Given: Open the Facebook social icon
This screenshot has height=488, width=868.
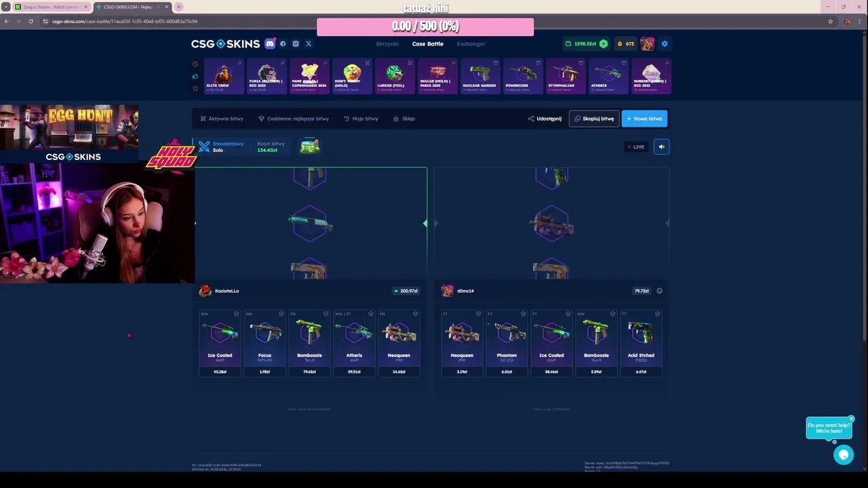Looking at the screenshot, I should [283, 43].
